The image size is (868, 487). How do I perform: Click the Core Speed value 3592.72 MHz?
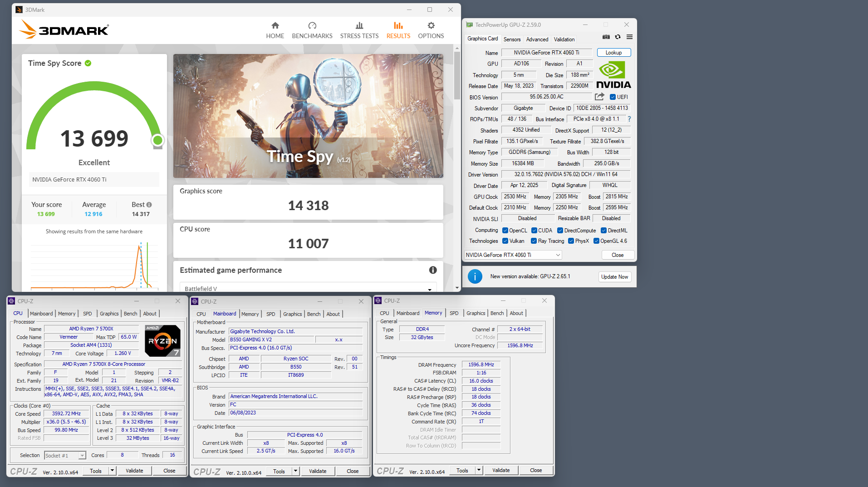[66, 414]
